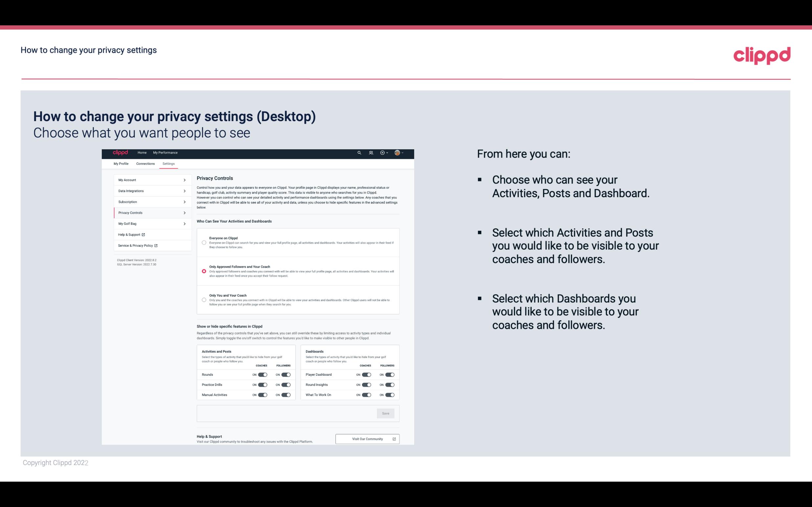Click the My Performance navigation icon
This screenshot has width=812, height=507.
[x=165, y=153]
